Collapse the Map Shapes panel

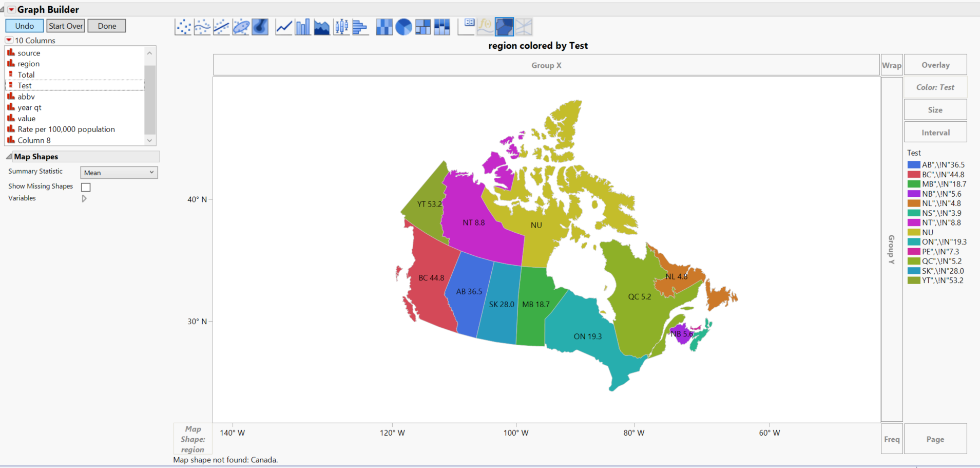pos(9,156)
